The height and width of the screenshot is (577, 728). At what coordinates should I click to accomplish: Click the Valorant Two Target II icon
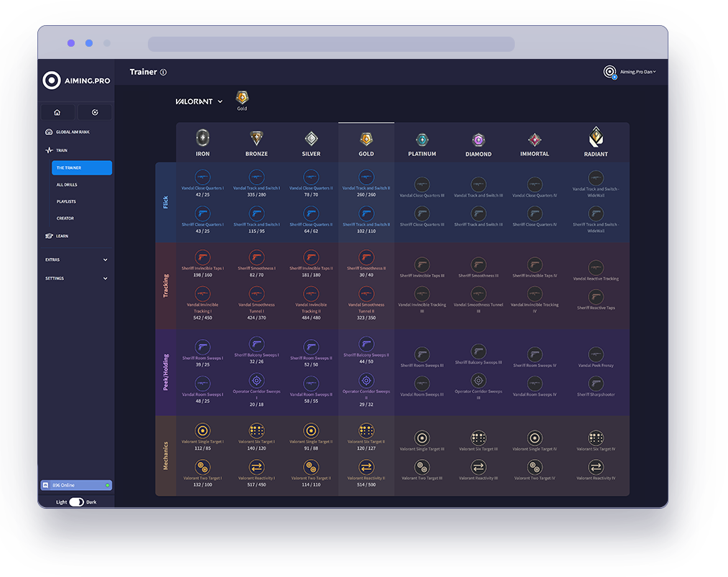click(x=311, y=467)
